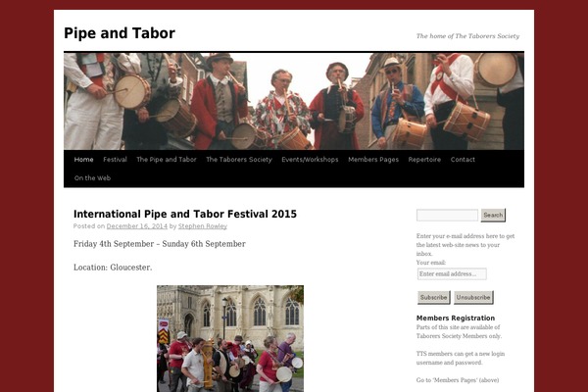This screenshot has height=392, width=588.
Task: Click the search text field
Action: tap(447, 215)
